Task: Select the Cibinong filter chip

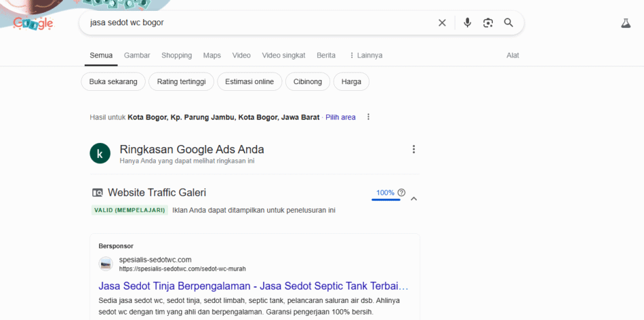Action: coord(308,81)
